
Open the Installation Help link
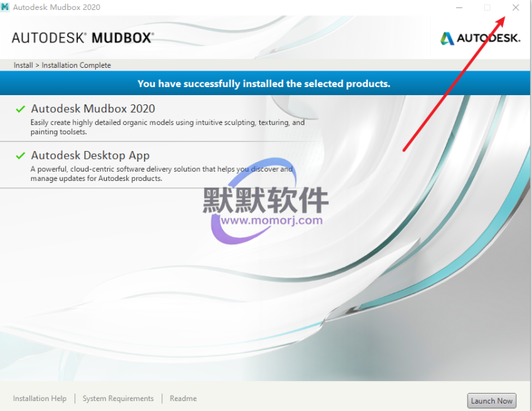[x=40, y=398]
